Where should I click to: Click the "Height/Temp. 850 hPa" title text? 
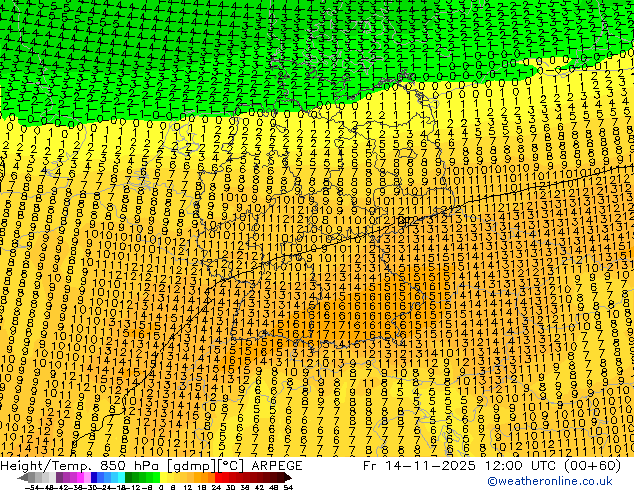tap(79, 466)
